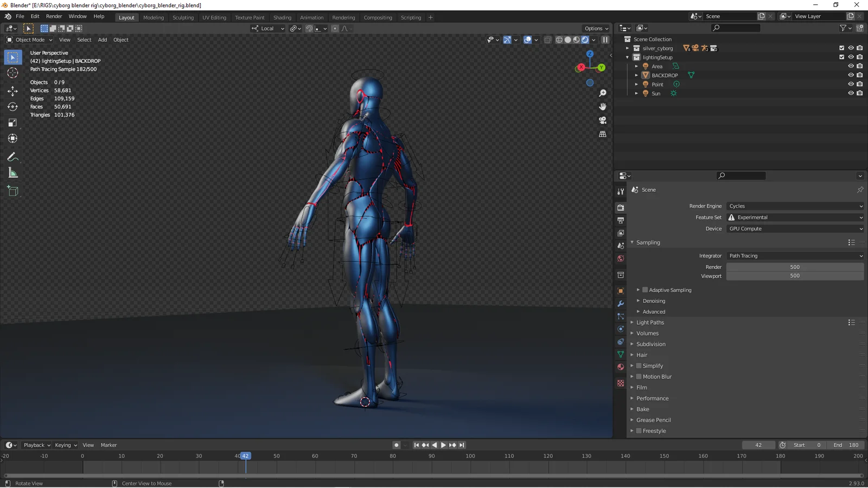
Task: Select the Rotate tool
Action: [x=12, y=107]
